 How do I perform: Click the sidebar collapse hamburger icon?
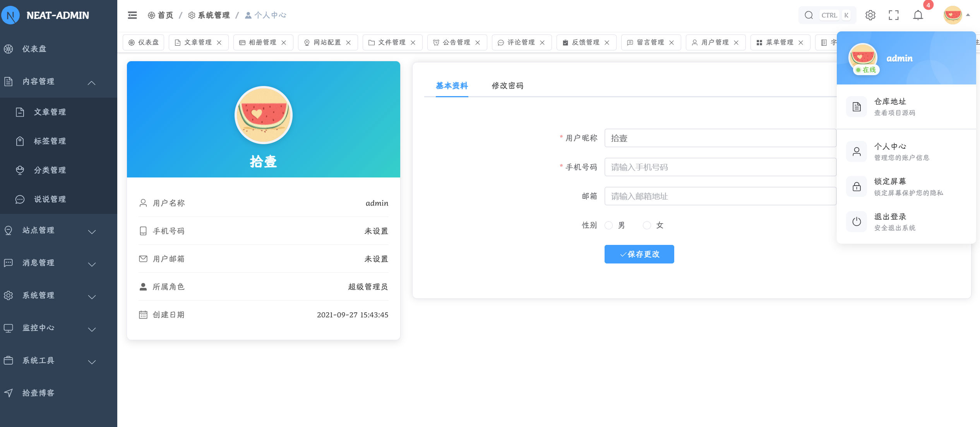[132, 15]
